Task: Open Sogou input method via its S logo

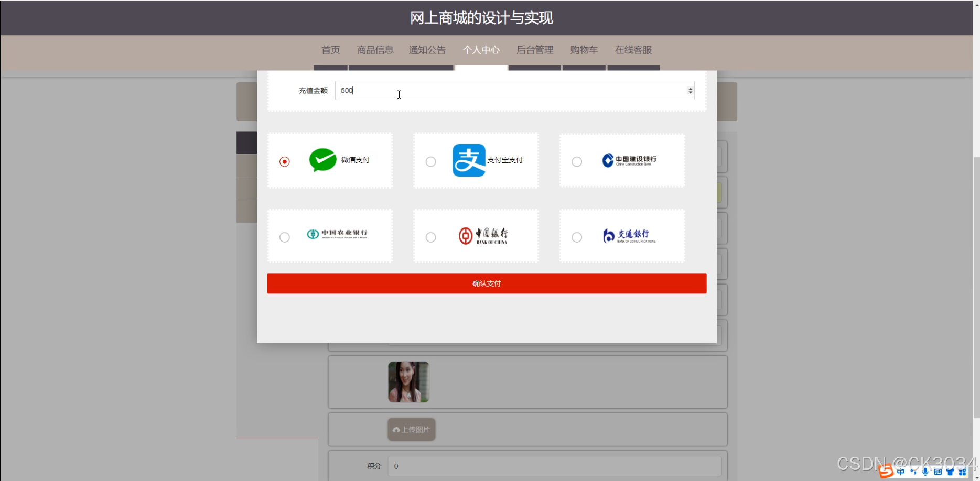Action: (886, 471)
